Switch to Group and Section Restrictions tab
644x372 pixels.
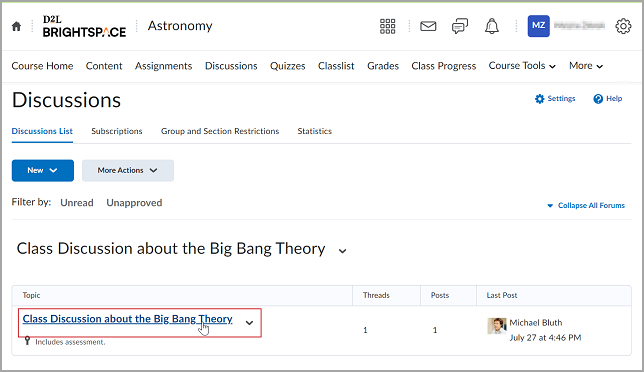pyautogui.click(x=220, y=131)
